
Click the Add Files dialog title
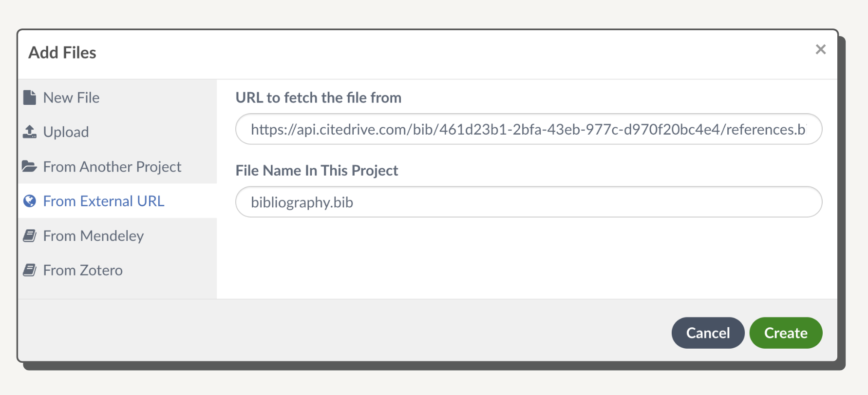coord(62,52)
